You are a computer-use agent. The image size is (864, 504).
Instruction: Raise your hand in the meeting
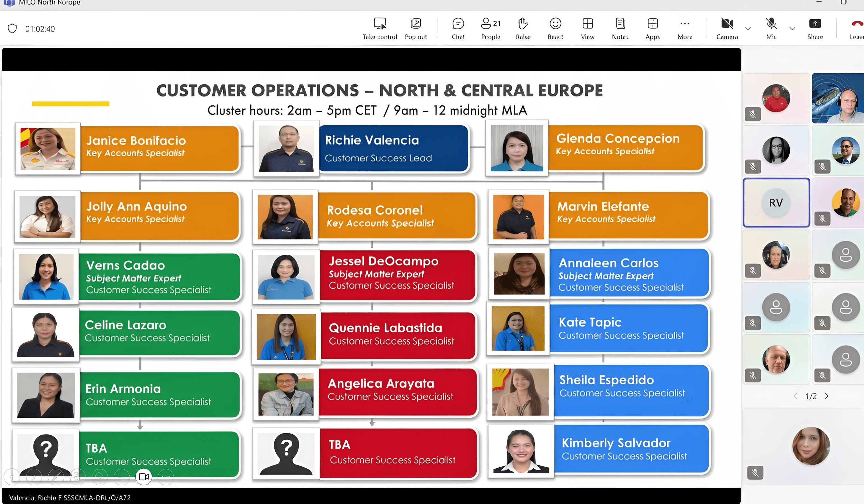tap(523, 29)
